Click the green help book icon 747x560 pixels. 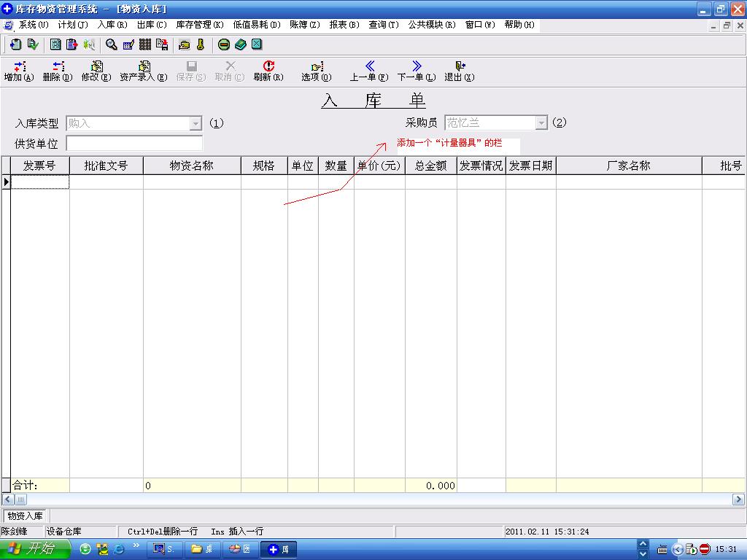[241, 44]
